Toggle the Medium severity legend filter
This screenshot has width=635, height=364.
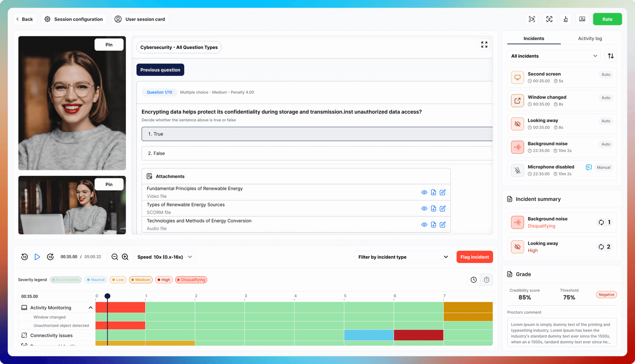140,280
